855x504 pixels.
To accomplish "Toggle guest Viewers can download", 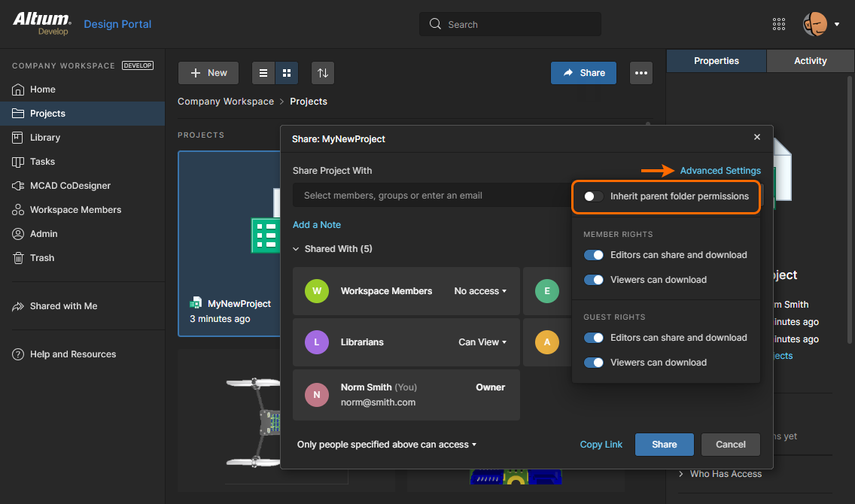I will coord(593,363).
